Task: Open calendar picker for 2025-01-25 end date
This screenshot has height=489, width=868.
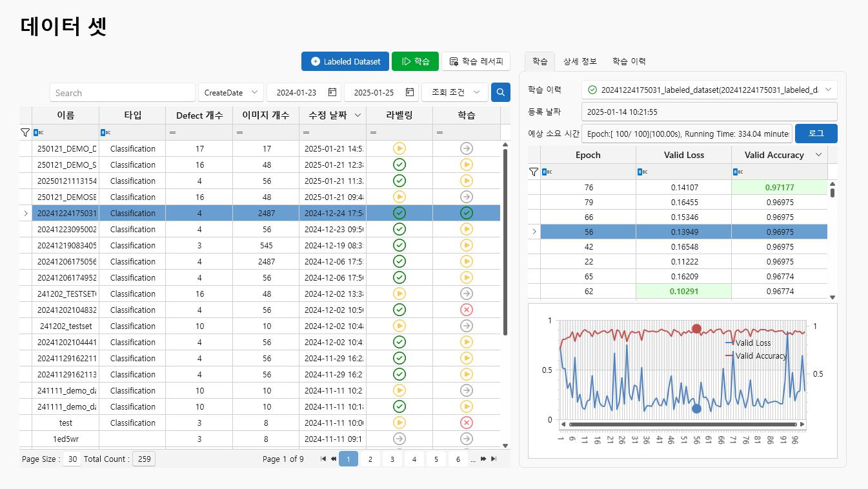Action: pos(409,92)
